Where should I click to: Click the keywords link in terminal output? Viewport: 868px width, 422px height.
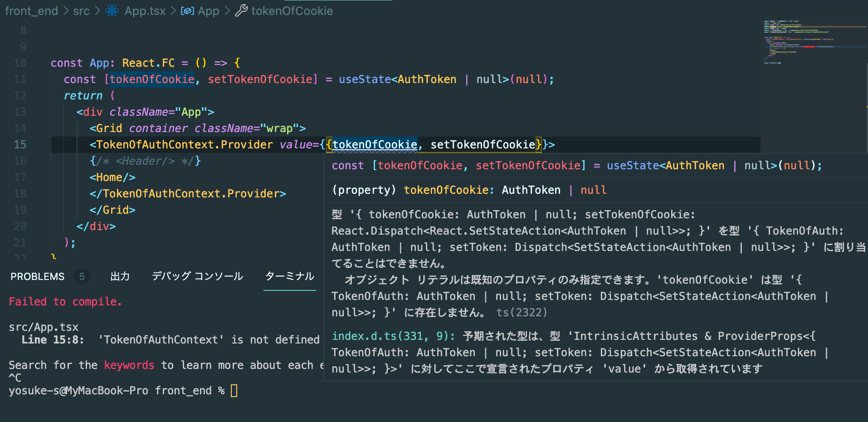pos(129,365)
